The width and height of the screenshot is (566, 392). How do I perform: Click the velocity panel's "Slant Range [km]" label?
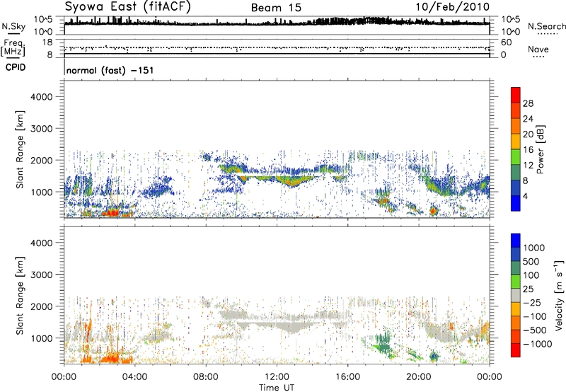click(20, 296)
